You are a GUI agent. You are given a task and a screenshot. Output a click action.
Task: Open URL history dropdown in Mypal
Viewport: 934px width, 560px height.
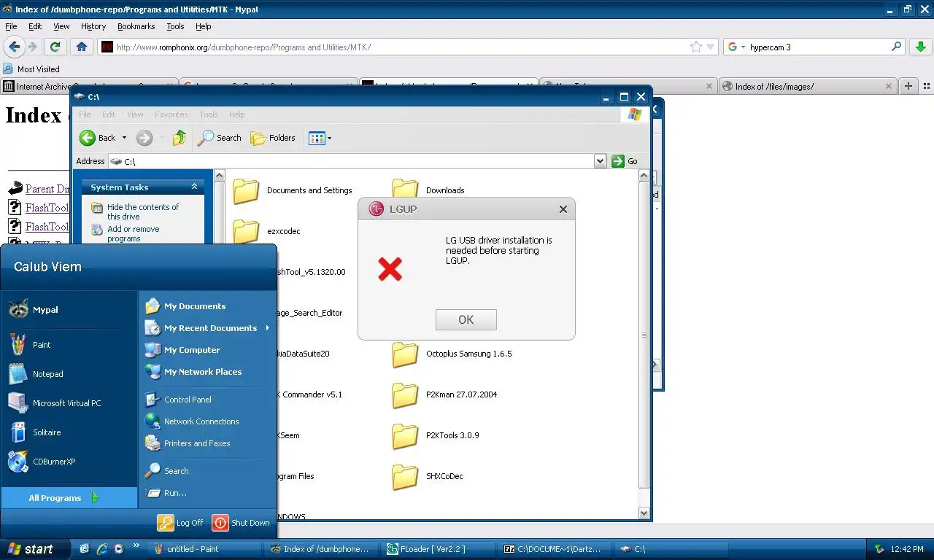711,47
